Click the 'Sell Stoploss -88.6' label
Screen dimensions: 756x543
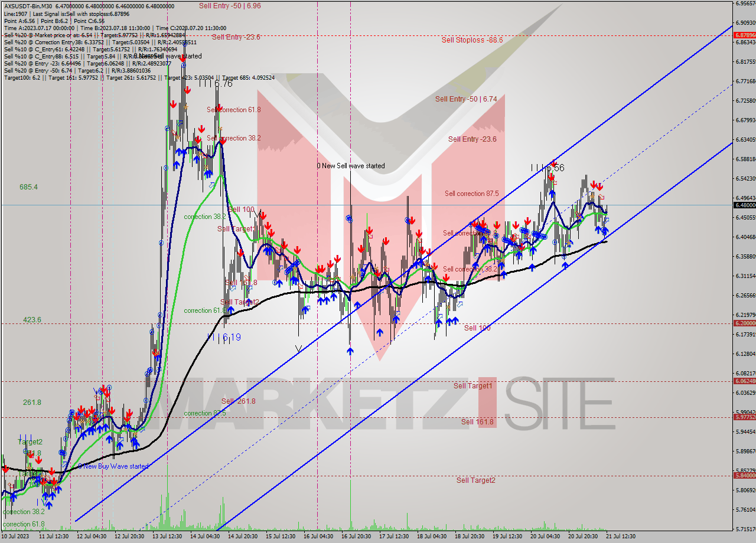pos(472,40)
